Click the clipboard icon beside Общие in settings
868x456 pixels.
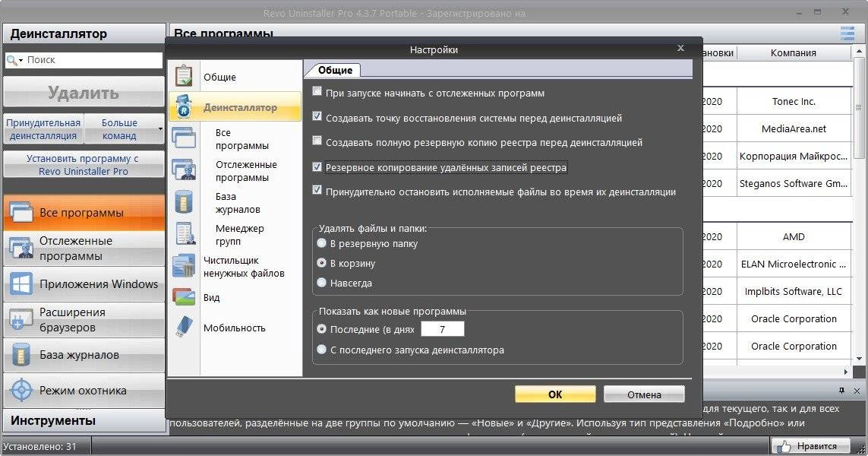tap(183, 76)
